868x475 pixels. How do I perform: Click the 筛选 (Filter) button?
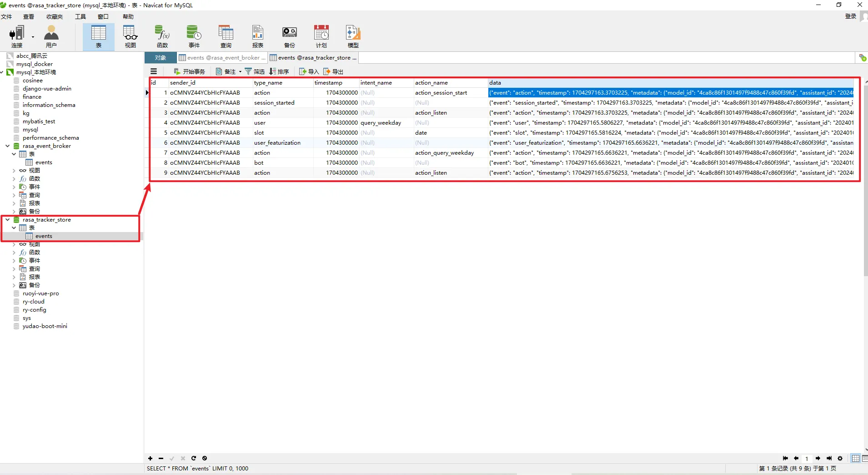pyautogui.click(x=255, y=71)
